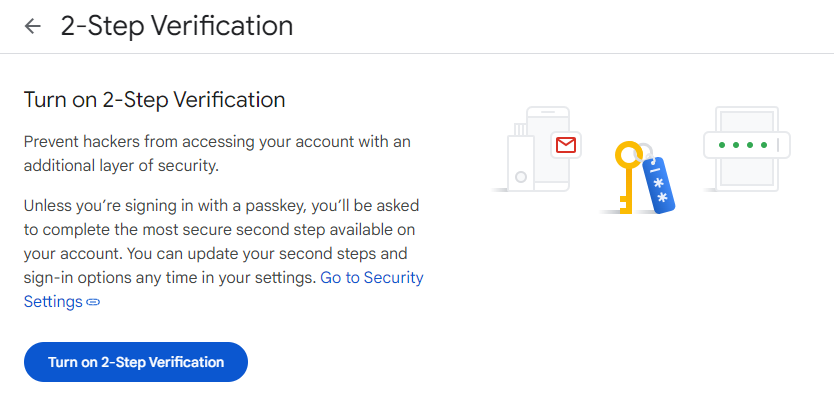The width and height of the screenshot is (834, 407).
Task: Click the chain link icon after Settings
Action: [x=93, y=302]
